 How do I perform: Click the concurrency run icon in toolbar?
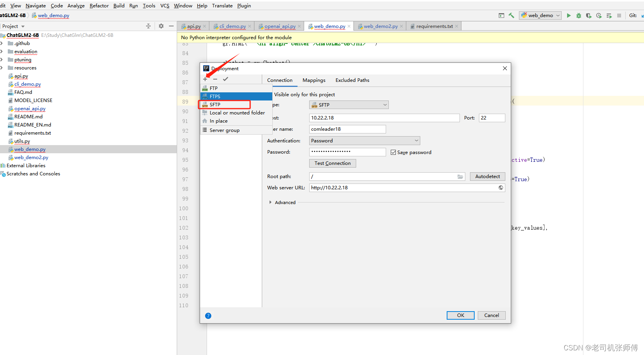[x=609, y=16]
